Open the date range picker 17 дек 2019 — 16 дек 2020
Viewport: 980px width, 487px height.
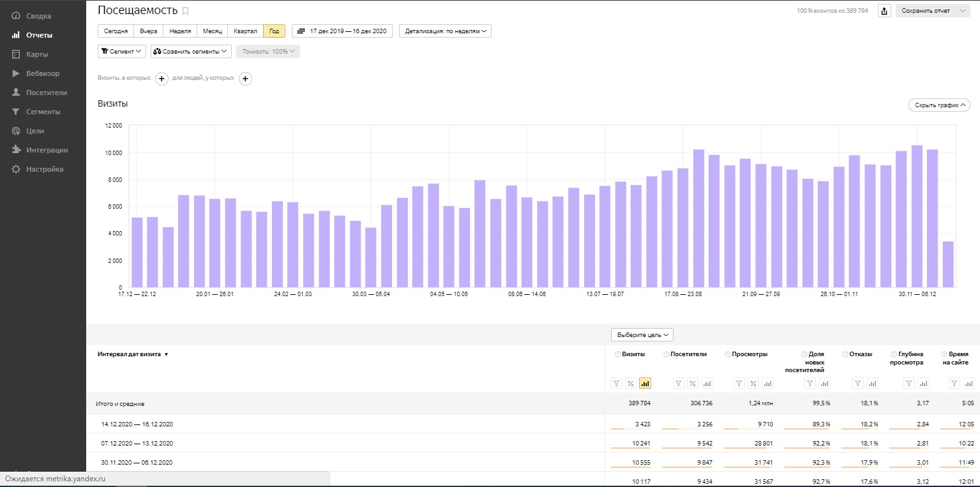click(x=342, y=31)
